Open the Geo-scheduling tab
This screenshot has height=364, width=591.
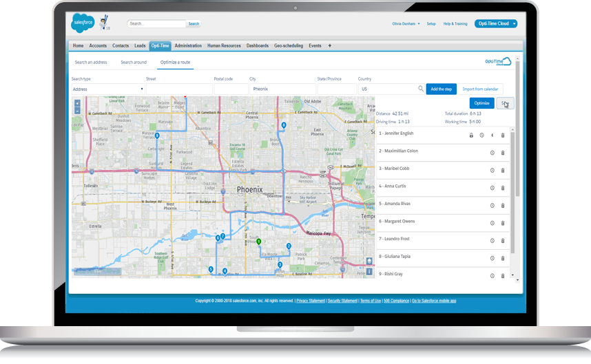pos(289,46)
